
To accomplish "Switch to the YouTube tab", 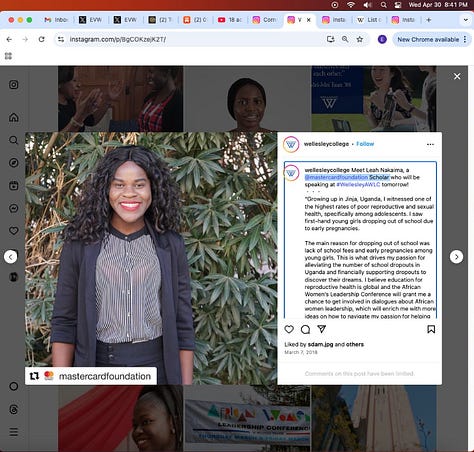I will (x=230, y=20).
